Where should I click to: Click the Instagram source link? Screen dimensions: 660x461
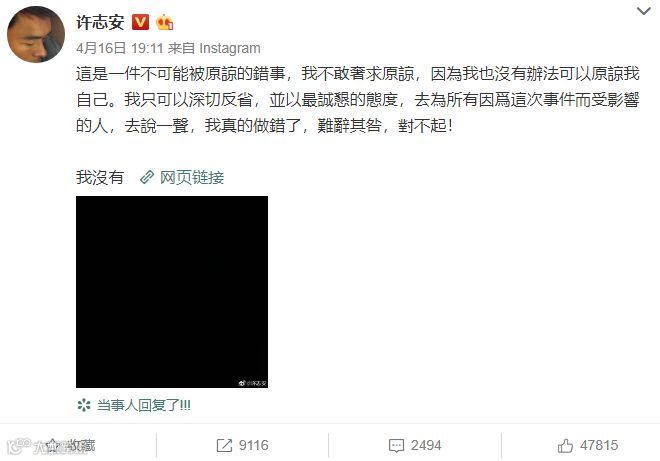pos(230,48)
